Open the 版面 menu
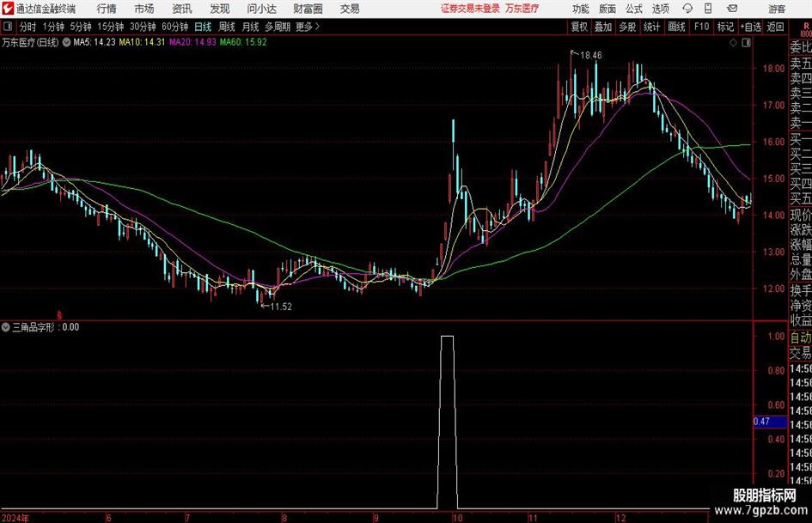The image size is (812, 523). point(607,9)
